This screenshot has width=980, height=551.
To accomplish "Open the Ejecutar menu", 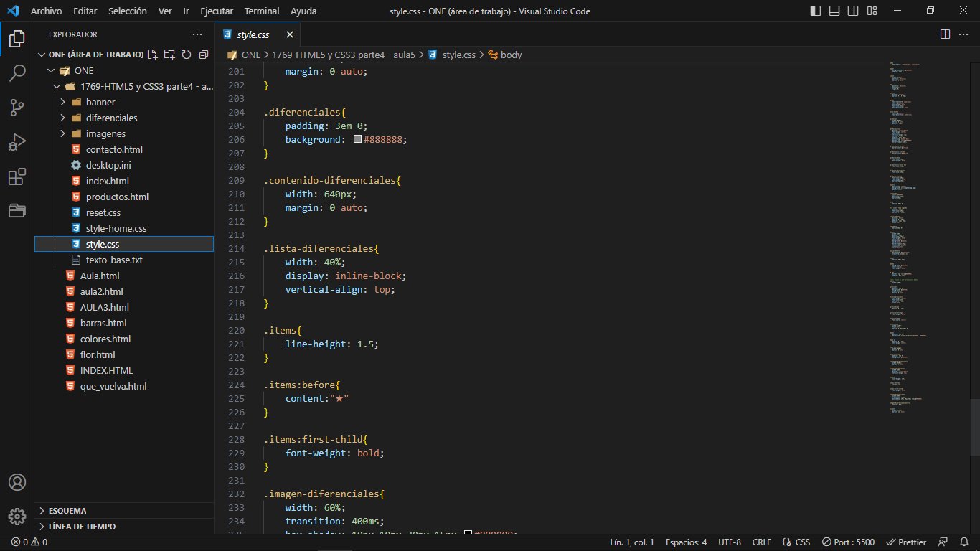I will tap(217, 11).
